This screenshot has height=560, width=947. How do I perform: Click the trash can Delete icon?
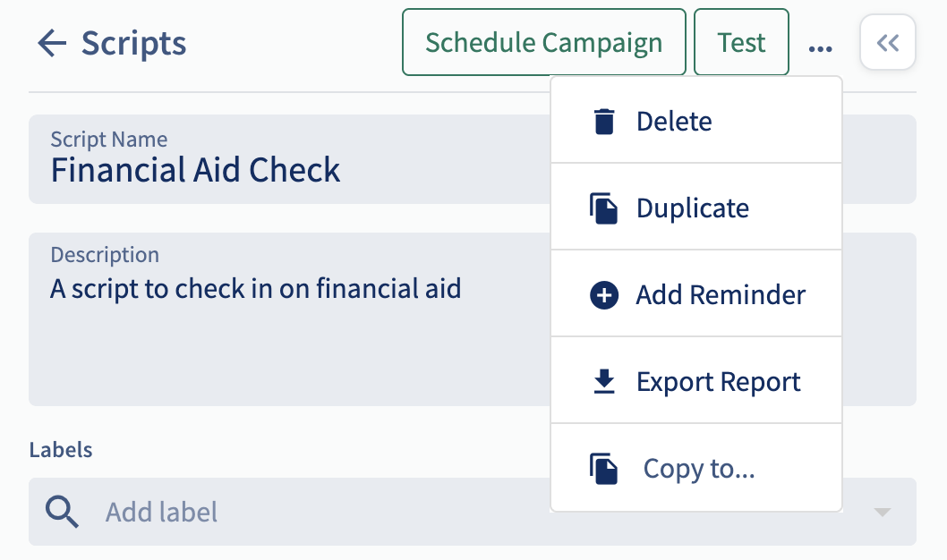[604, 122]
